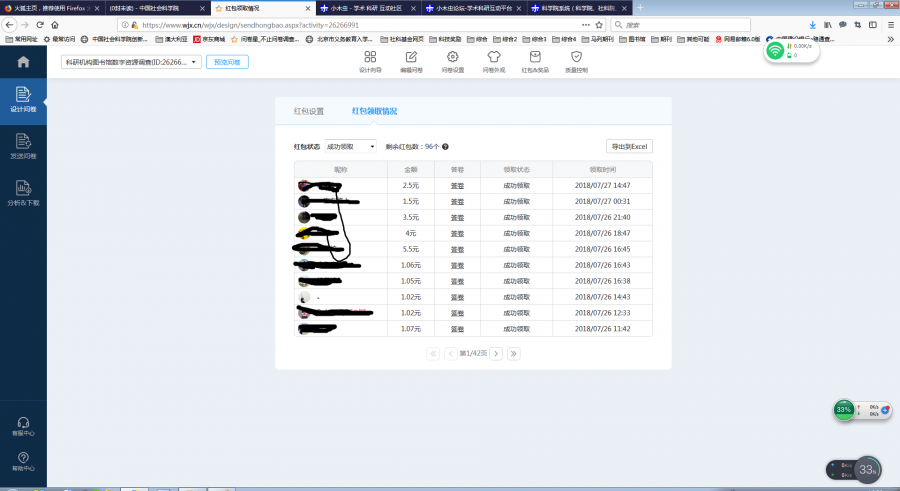Click the 问卷外观 shirt icon
The width and height of the screenshot is (900, 491).
[494, 62]
